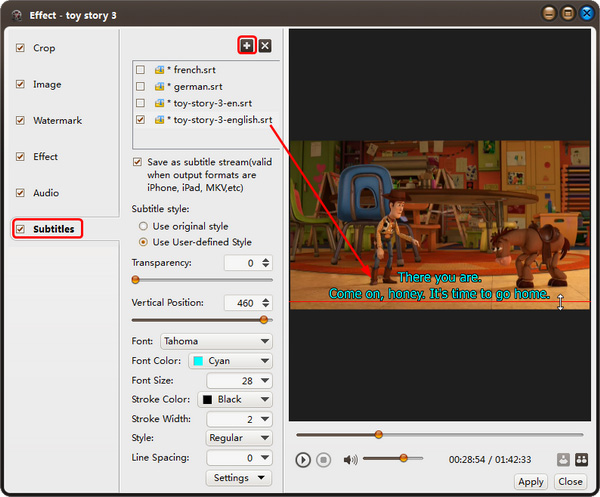This screenshot has height=497, width=600.
Task: Click the Transparency slider handle
Action: [135, 280]
